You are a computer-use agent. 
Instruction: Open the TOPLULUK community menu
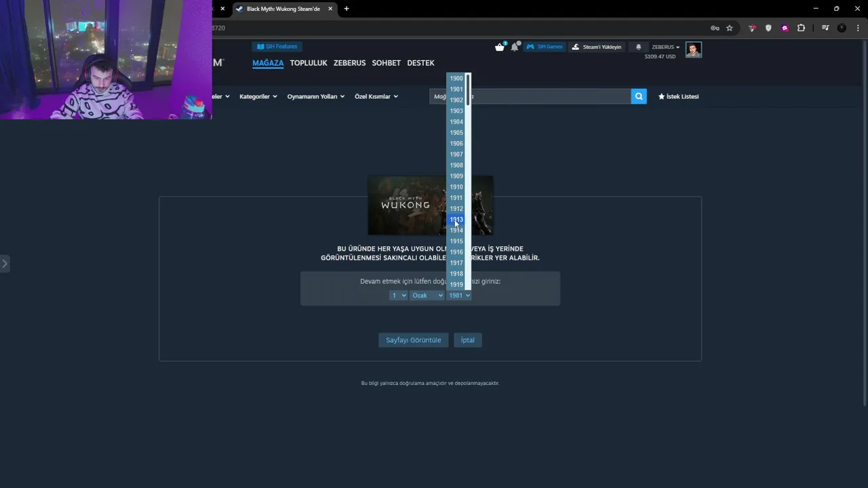(x=309, y=63)
